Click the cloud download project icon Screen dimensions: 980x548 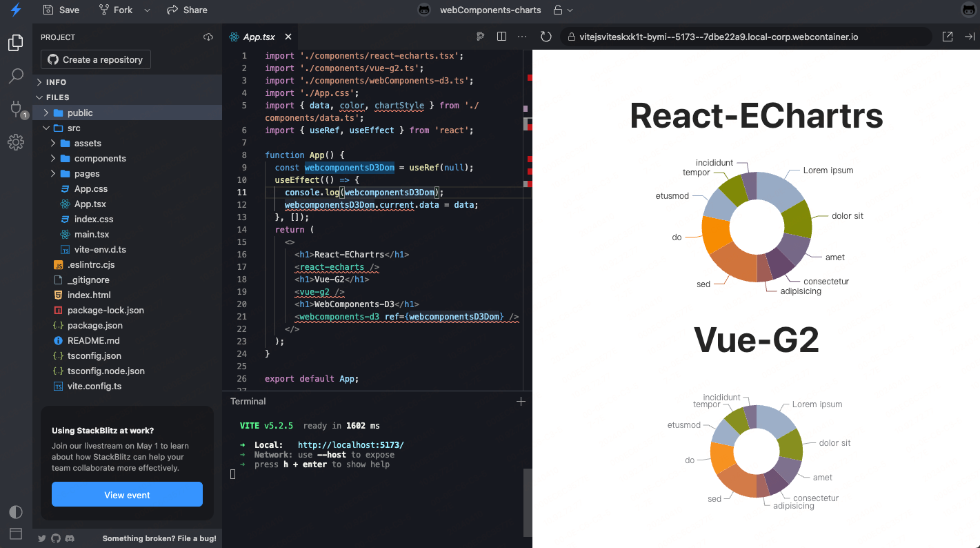coord(208,37)
